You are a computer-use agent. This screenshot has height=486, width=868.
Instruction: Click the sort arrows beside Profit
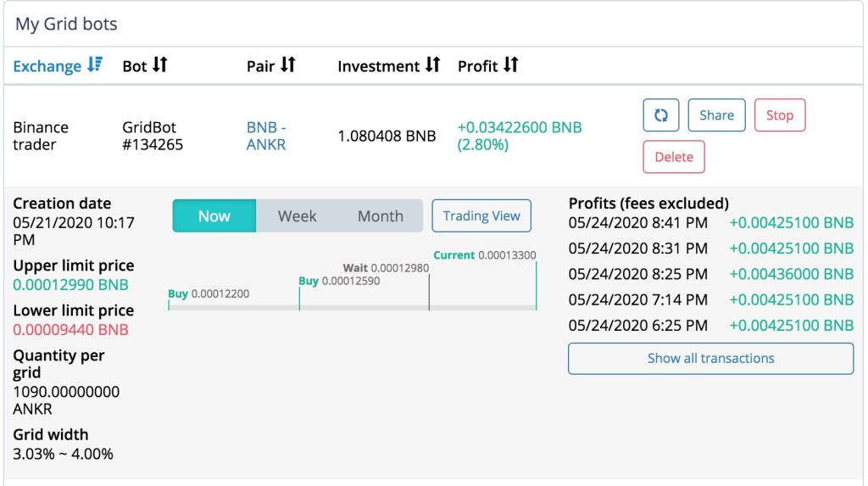click(510, 65)
